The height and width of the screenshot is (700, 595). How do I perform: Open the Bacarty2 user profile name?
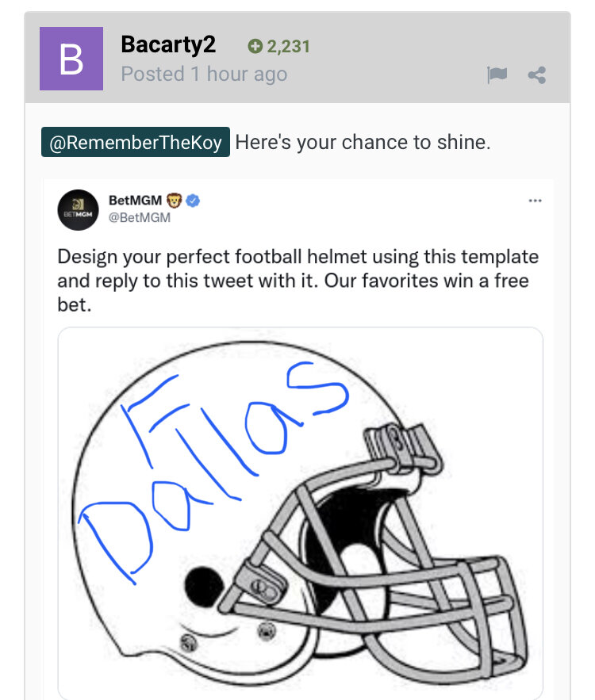click(168, 45)
